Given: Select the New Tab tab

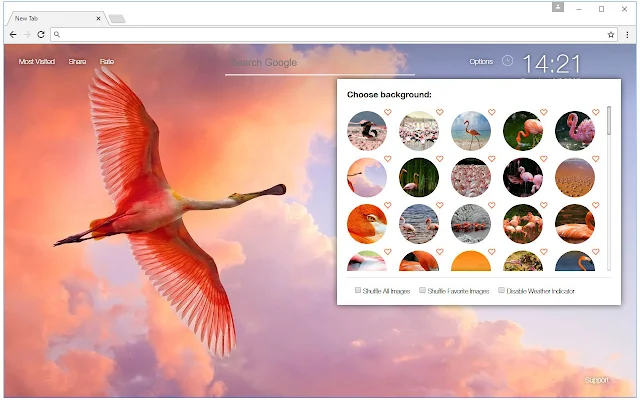Looking at the screenshot, I should pyautogui.click(x=55, y=18).
